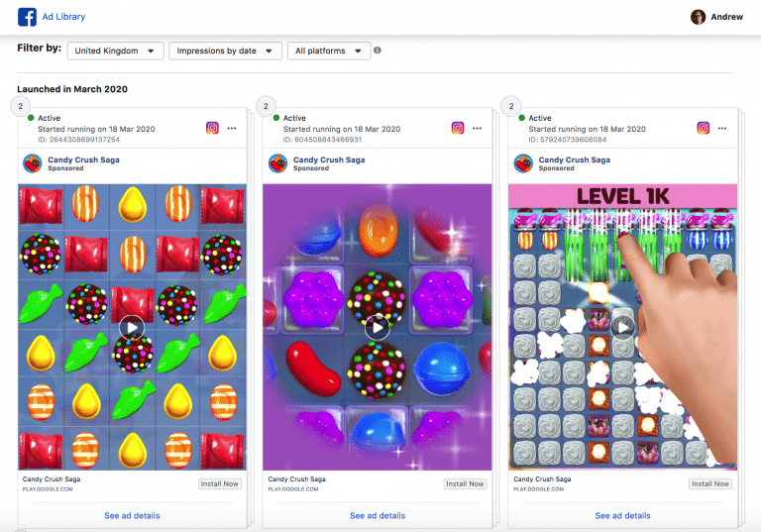761x532 pixels.
Task: Click the filter info icon
Action: 378,50
